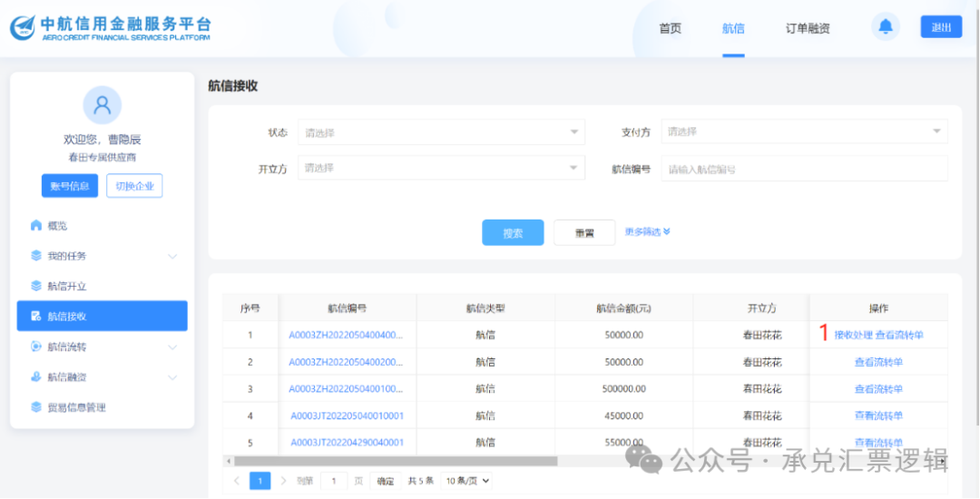
Task: Go to previous page arrow
Action: point(237,481)
